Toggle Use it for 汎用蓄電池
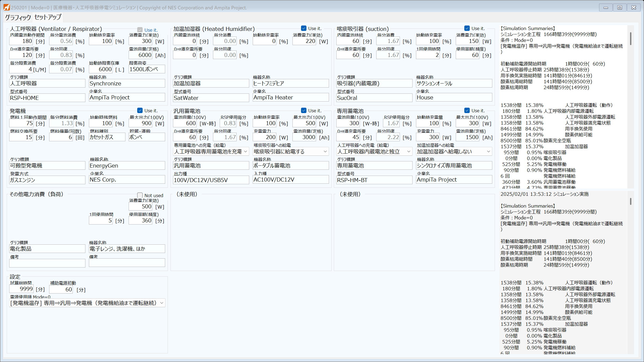 point(304,110)
